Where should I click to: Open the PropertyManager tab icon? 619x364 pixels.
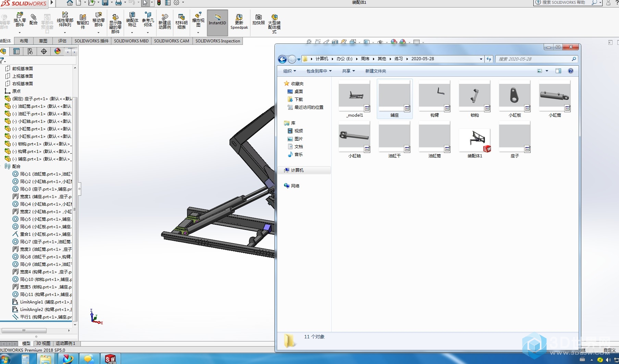pyautogui.click(x=16, y=51)
